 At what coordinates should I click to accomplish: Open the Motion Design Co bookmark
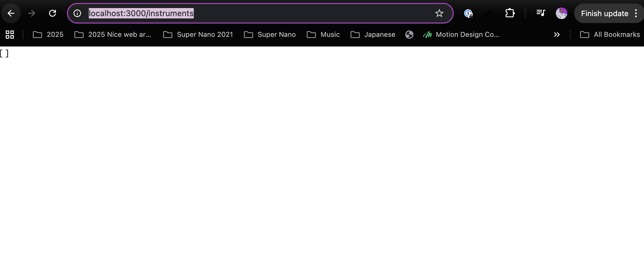point(463,35)
